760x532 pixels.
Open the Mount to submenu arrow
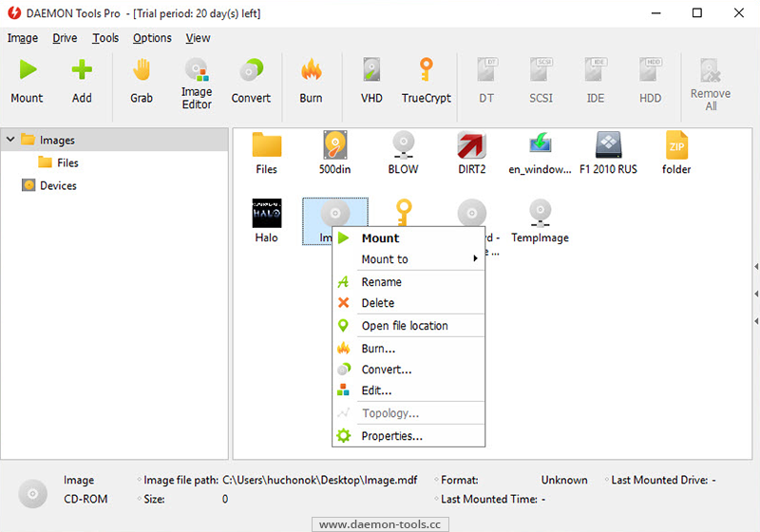click(x=476, y=258)
